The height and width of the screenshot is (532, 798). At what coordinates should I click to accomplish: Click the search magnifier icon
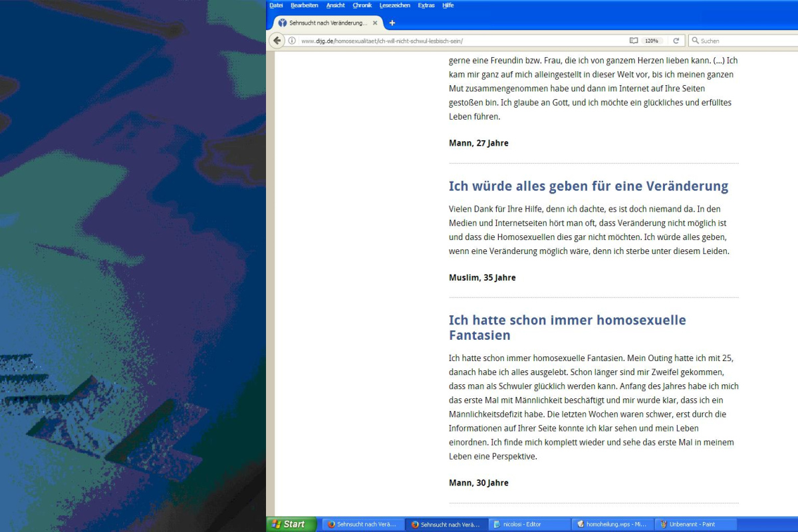click(696, 41)
